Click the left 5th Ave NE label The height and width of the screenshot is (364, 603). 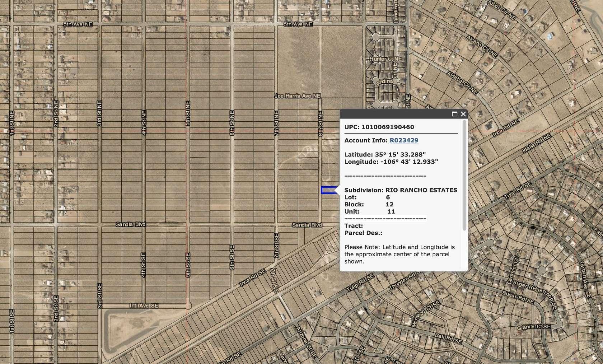click(78, 24)
